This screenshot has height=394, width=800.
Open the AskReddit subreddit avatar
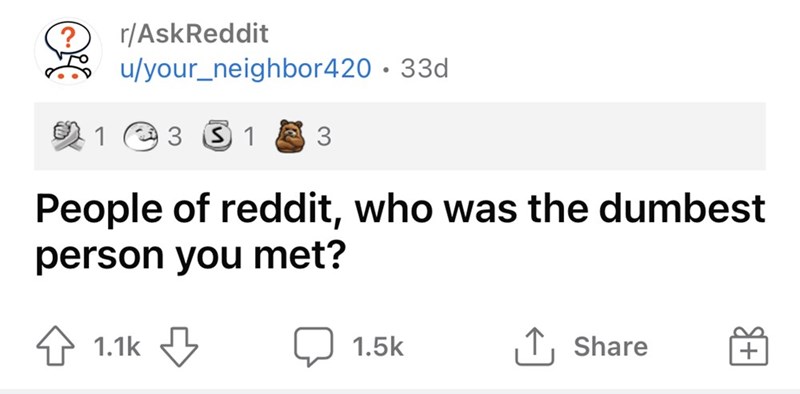[68, 51]
